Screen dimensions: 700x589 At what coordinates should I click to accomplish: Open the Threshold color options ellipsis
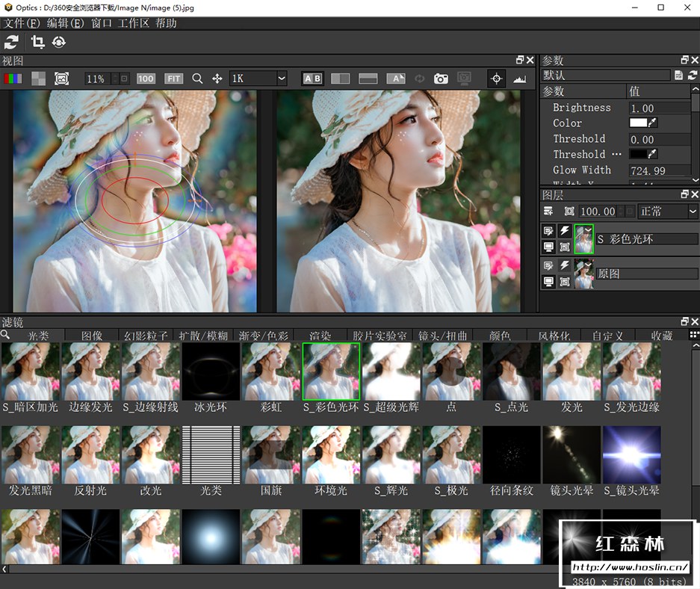616,154
